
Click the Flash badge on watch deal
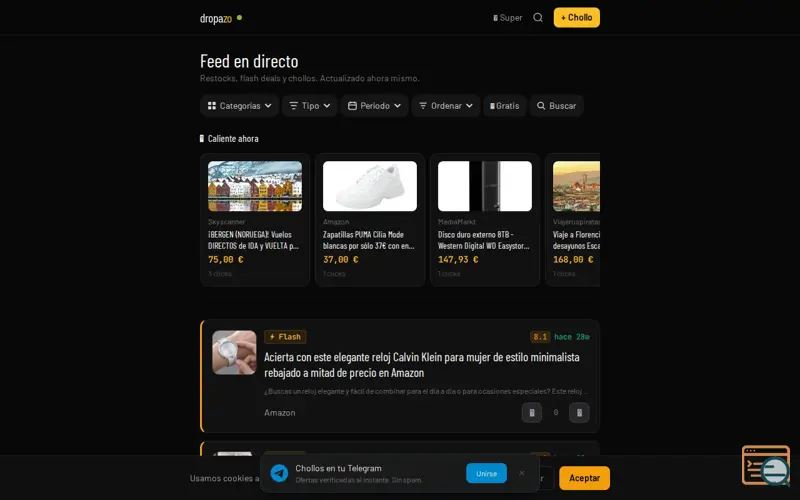point(285,337)
